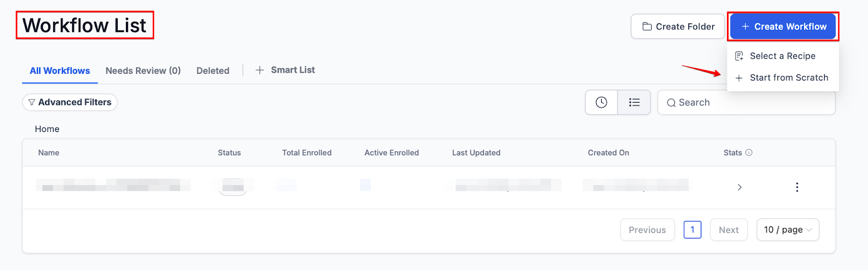Choose Select a Recipe option
Image resolution: width=868 pixels, height=270 pixels.
782,56
